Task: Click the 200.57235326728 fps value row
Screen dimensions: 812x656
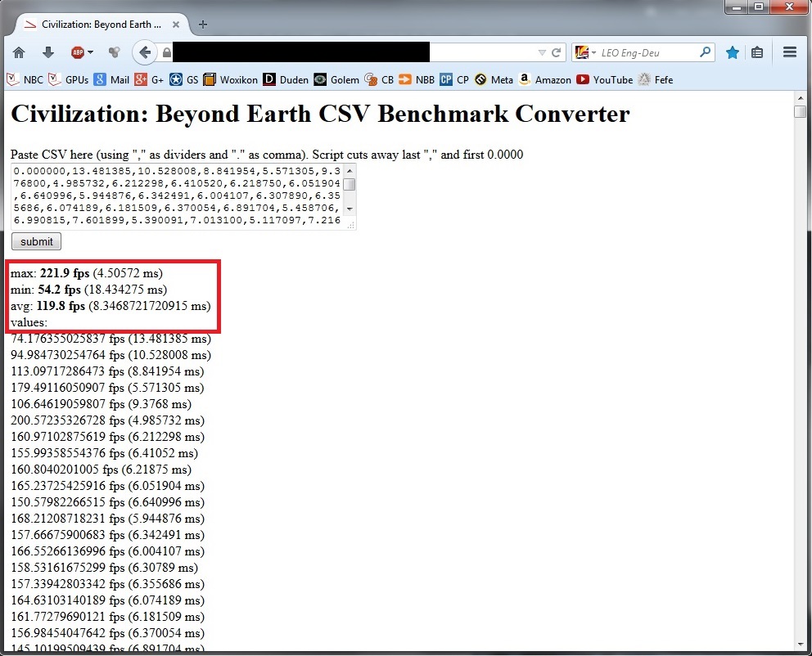Action: [107, 420]
